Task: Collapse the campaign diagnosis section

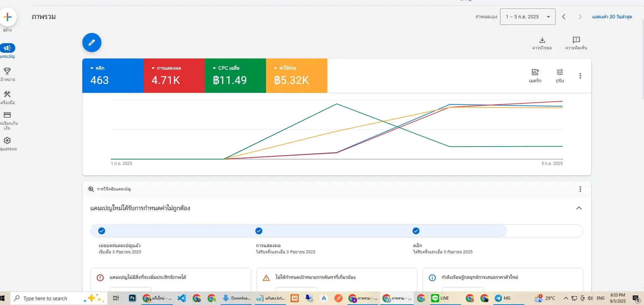Action: (x=579, y=208)
